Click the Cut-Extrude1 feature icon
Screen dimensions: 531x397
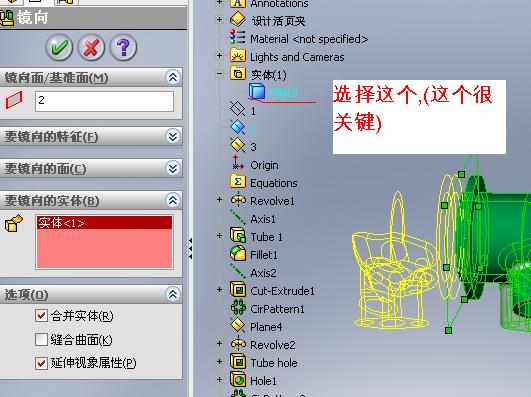point(238,289)
